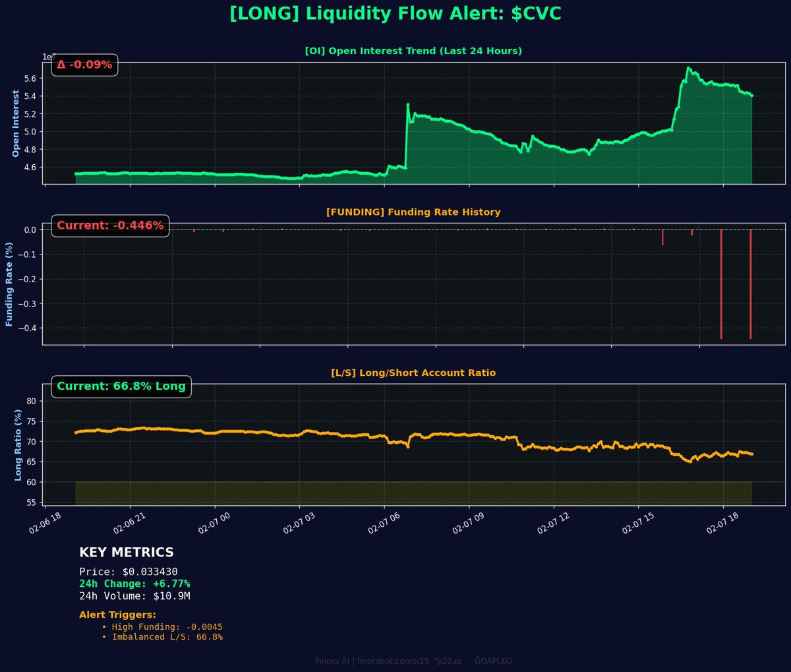This screenshot has width=791, height=672.
Task: Select the Long/Short Account Ratio title
Action: [413, 373]
